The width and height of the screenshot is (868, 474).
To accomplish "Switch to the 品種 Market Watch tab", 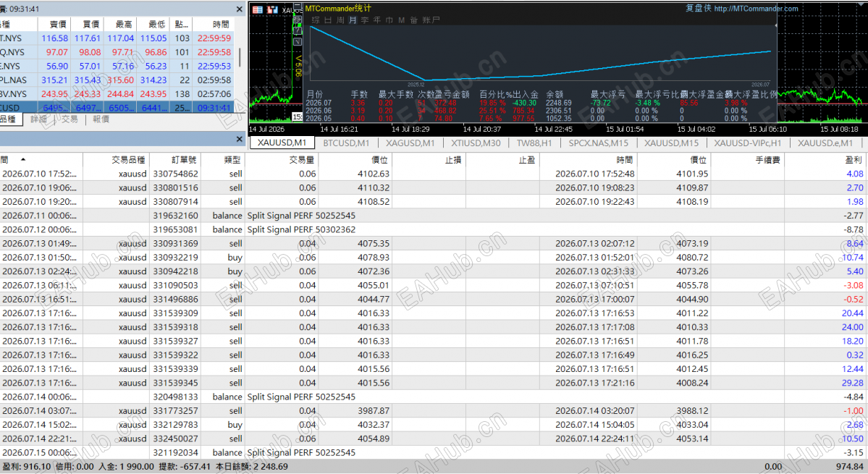I will click(10, 119).
